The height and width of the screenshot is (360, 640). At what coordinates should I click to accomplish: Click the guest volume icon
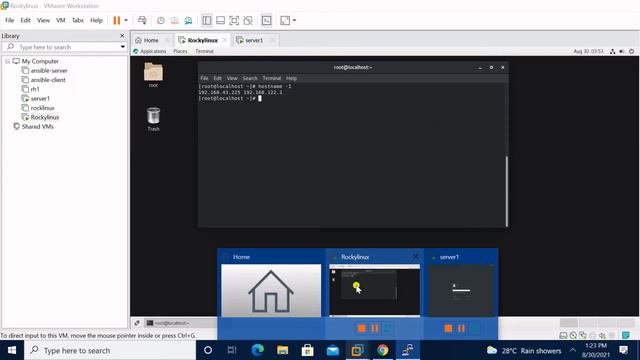(x=622, y=51)
